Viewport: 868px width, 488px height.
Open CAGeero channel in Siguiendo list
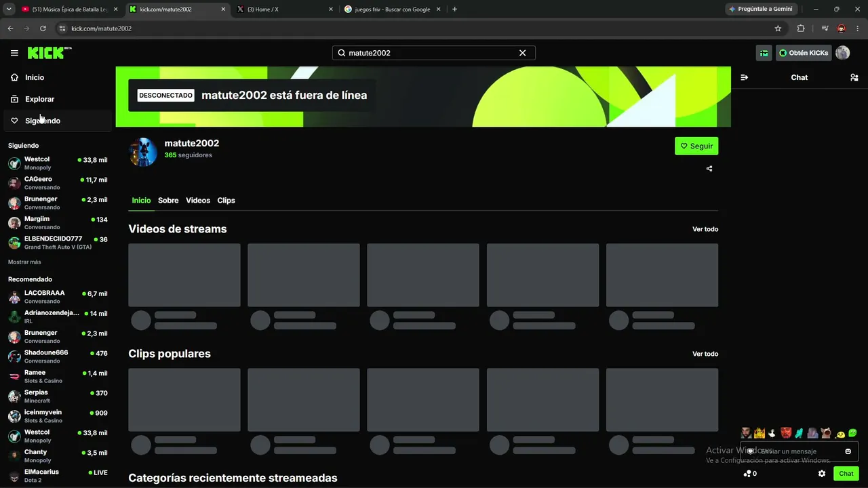[x=58, y=183]
